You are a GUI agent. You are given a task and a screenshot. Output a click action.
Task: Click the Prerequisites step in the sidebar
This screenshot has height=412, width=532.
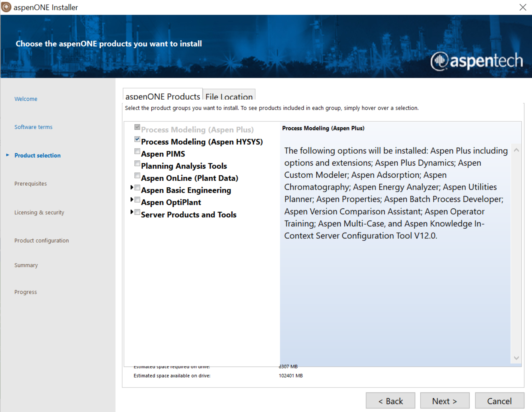tap(31, 184)
